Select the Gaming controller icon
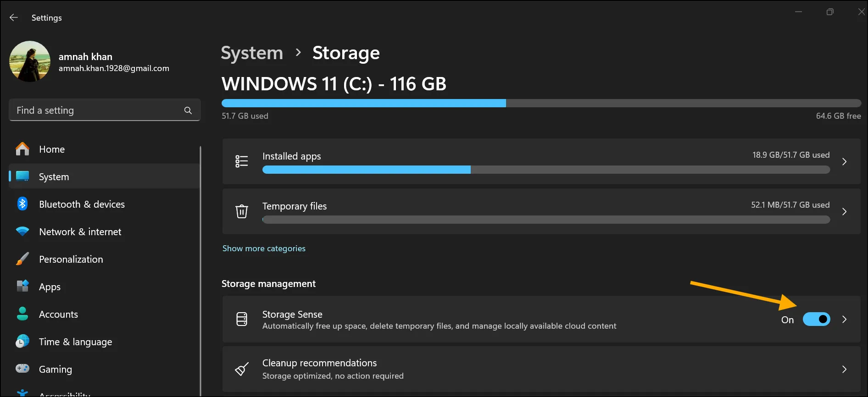Screen dimensions: 868x397 [22, 369]
